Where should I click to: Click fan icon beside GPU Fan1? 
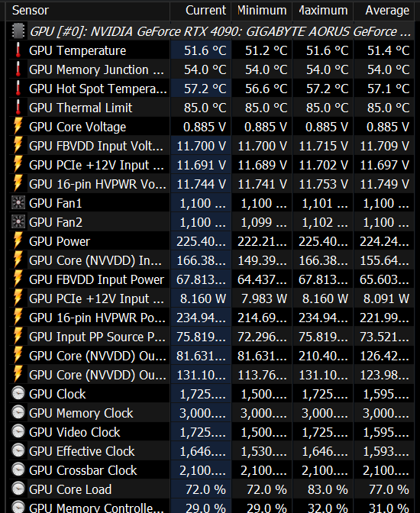[18, 203]
